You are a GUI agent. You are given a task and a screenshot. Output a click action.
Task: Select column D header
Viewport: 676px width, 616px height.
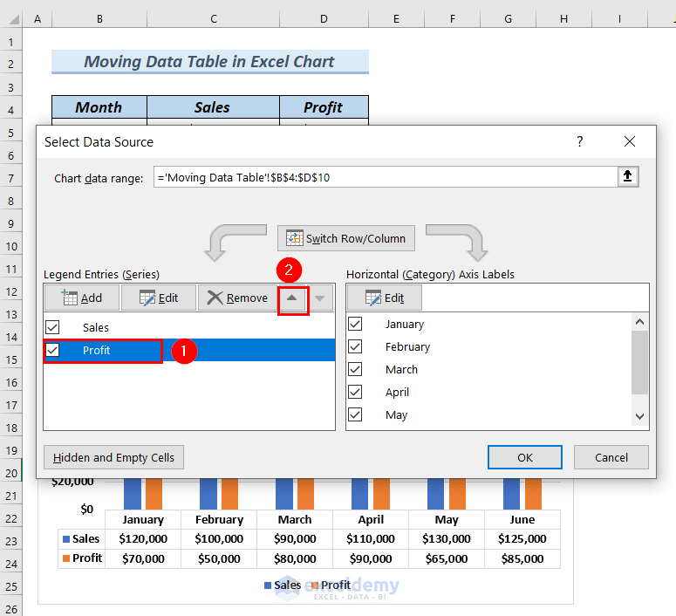(324, 19)
